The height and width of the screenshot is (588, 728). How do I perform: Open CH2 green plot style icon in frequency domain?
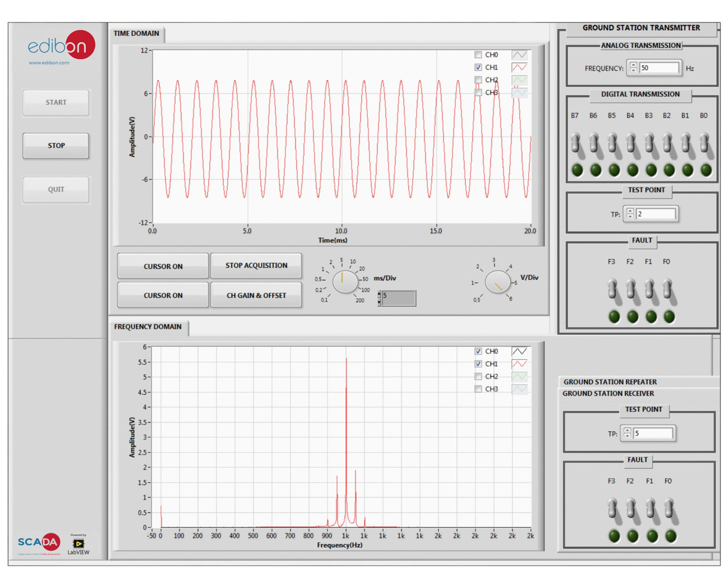519,376
